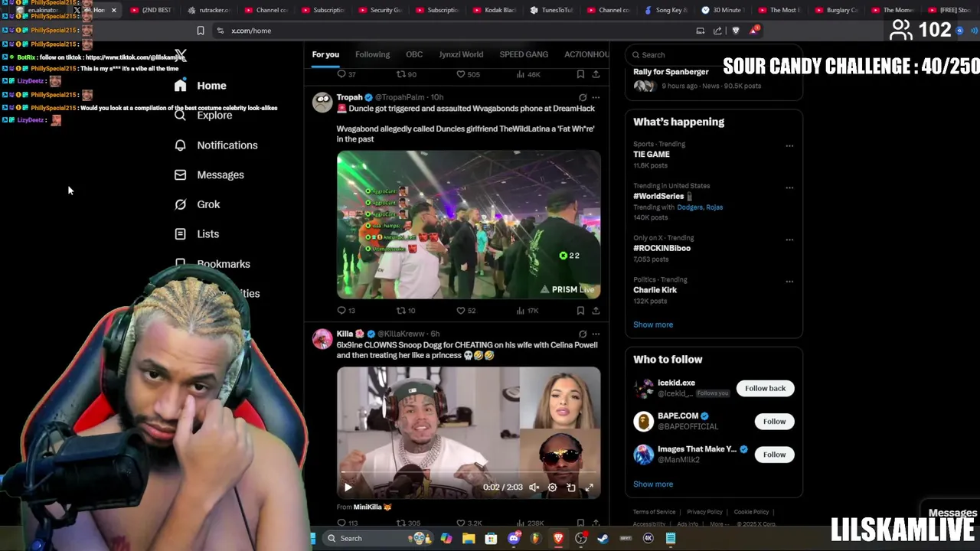Open Grok explain on Tropah post
The width and height of the screenshot is (980, 551).
point(583,97)
